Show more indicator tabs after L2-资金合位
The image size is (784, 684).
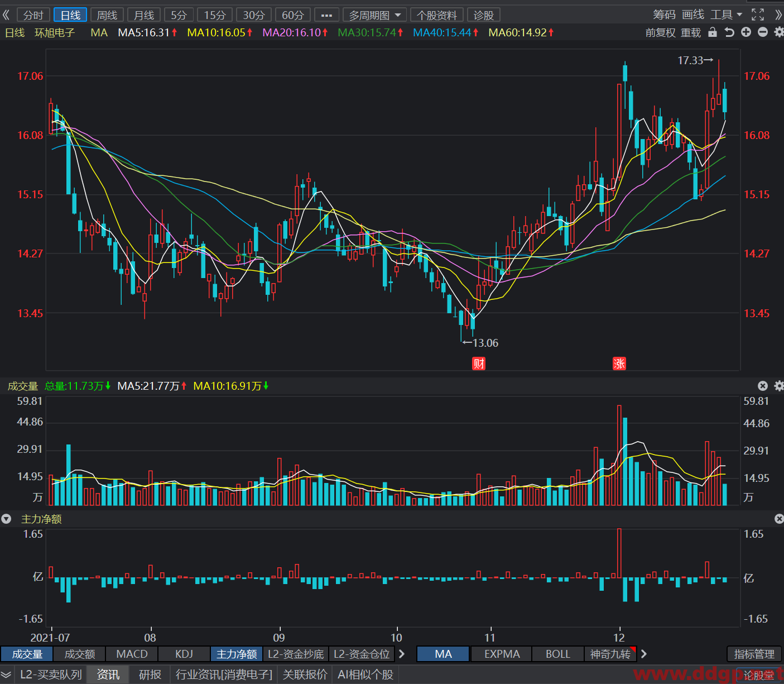coord(402,654)
